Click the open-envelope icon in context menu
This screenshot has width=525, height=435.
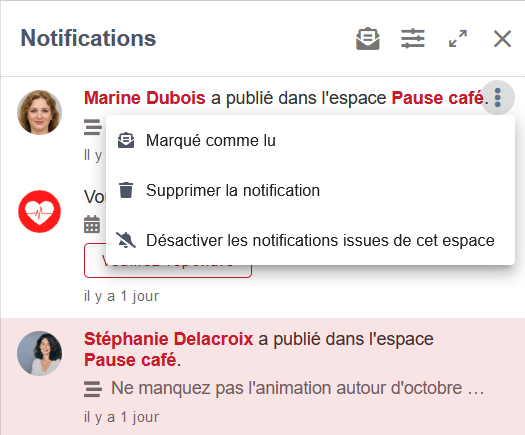pos(126,140)
